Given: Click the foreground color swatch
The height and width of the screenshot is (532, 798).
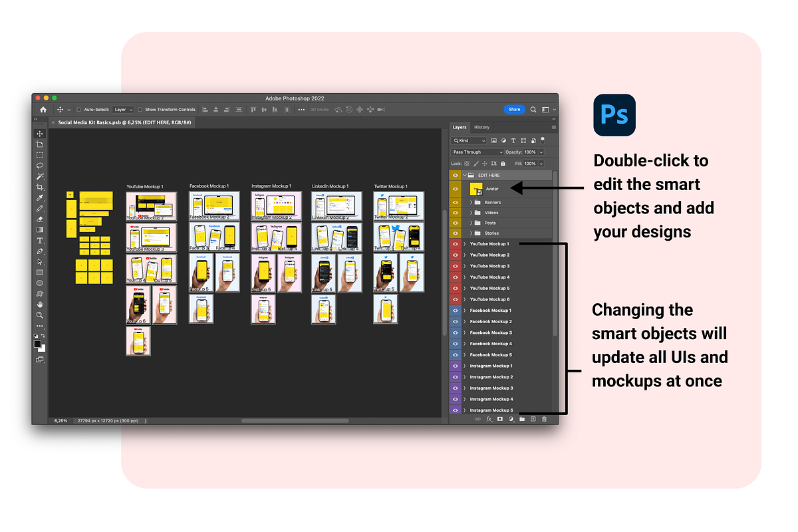Looking at the screenshot, I should click(39, 344).
